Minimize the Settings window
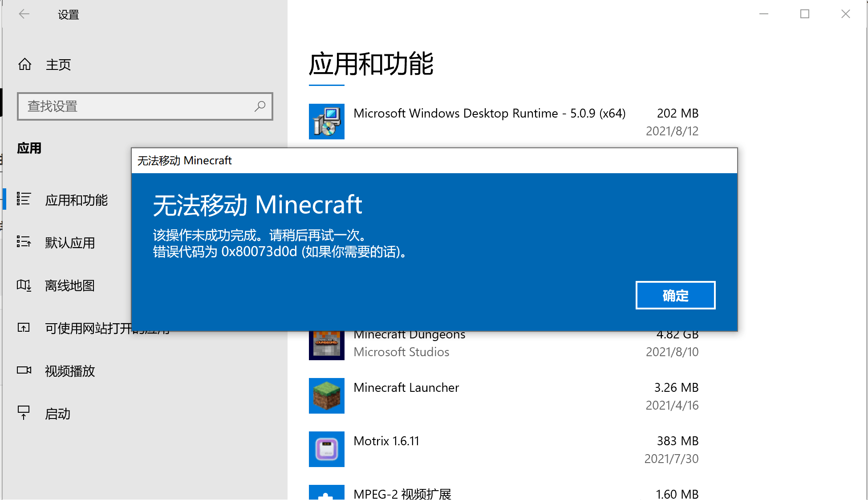The image size is (868, 500). (x=764, y=14)
